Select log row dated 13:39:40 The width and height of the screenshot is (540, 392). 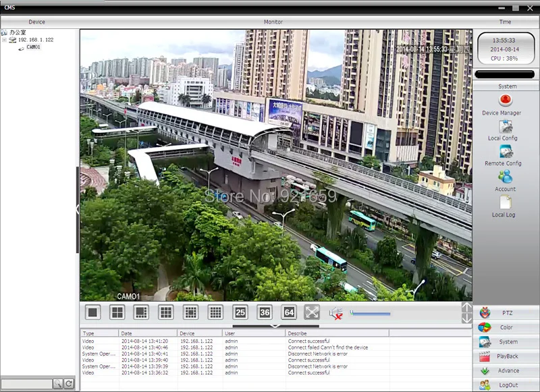pyautogui.click(x=276, y=360)
